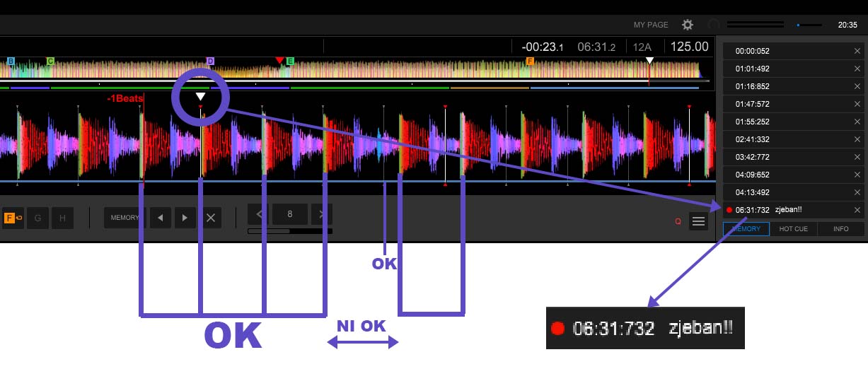Viewport: 868px width, 369px height.
Task: Trigger hot cue pad F
Action: [13, 218]
